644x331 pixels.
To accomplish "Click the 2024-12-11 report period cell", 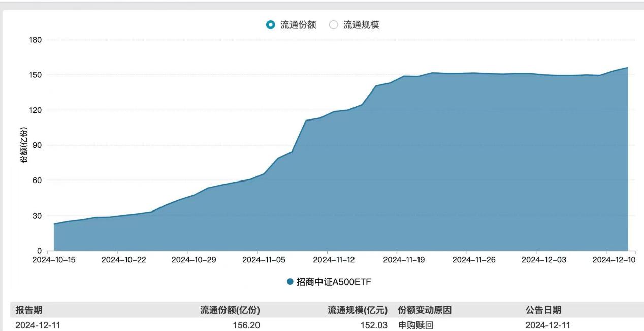I will [39, 324].
